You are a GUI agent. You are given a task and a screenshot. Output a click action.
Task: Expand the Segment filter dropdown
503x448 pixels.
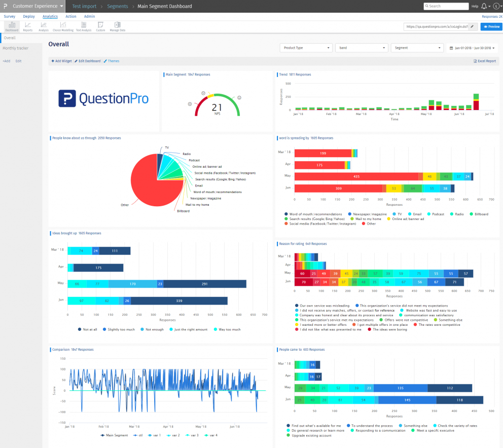click(417, 48)
